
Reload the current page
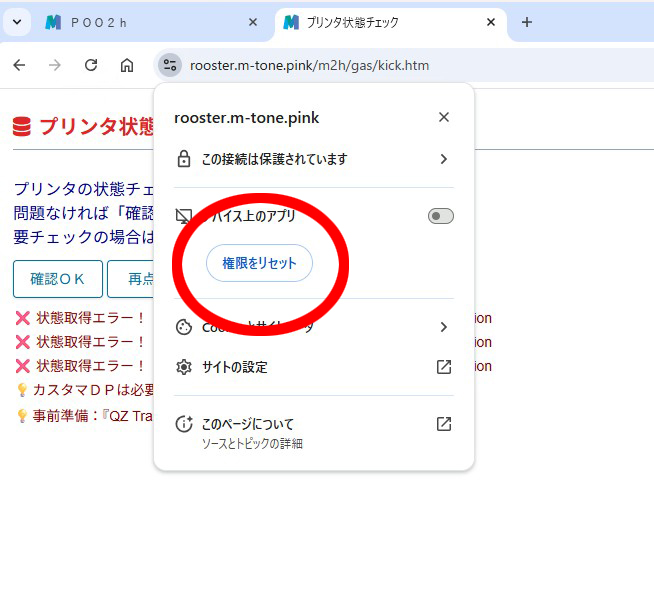91,65
